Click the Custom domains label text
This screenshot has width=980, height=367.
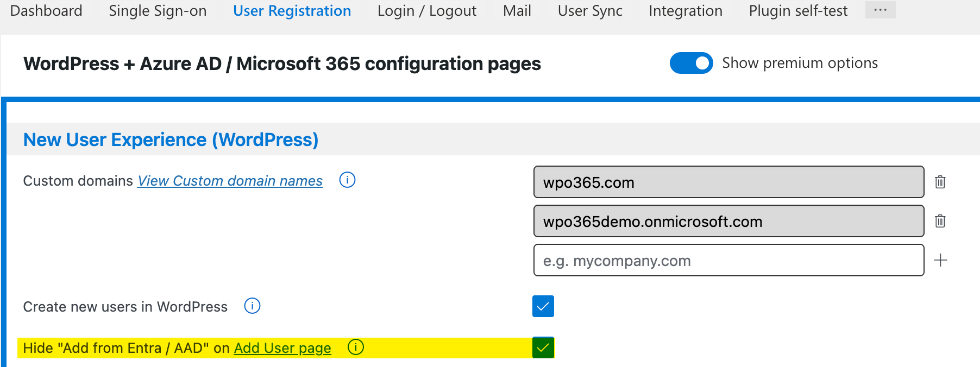point(78,181)
